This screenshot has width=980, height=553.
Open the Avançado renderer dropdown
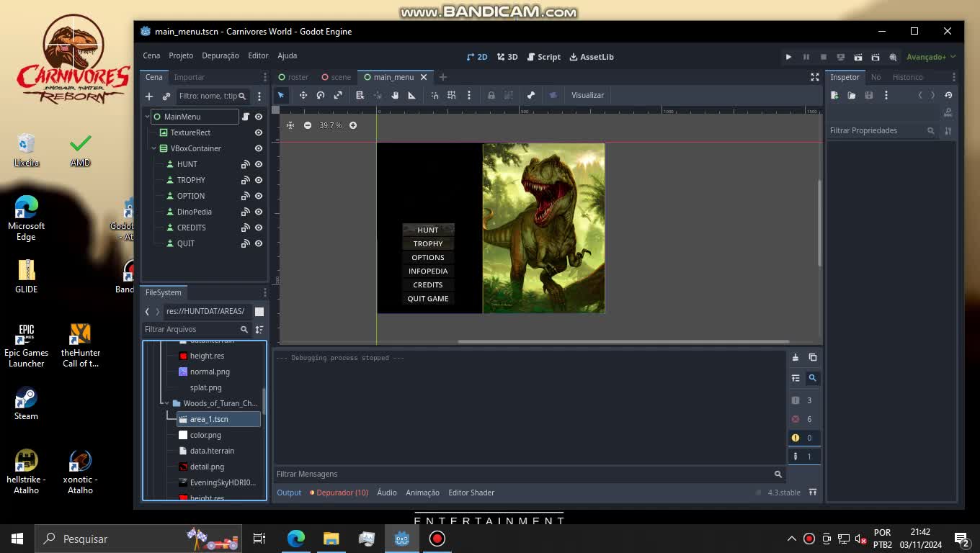(931, 57)
